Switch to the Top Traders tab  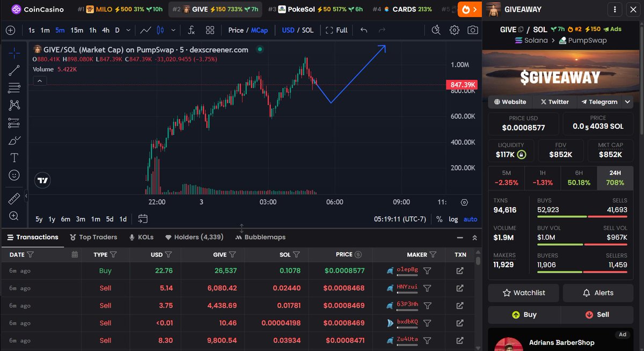(93, 237)
